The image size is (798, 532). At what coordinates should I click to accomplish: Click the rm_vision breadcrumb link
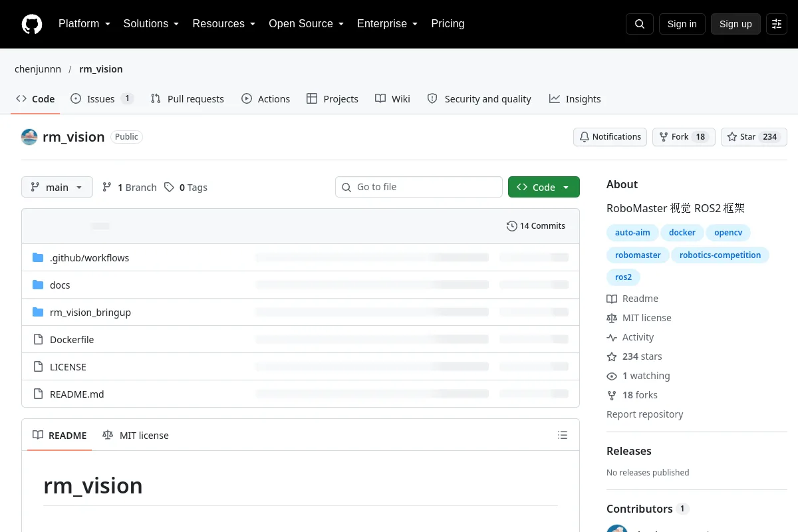[101, 69]
